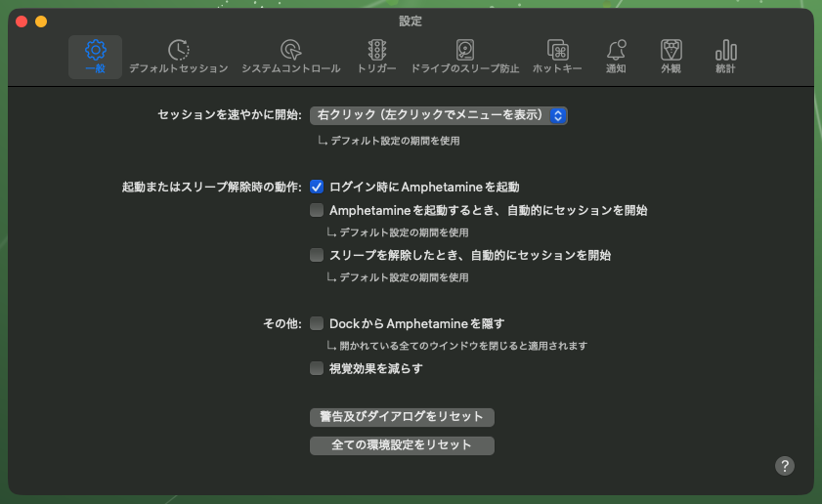This screenshot has height=504, width=822.
Task: Click the 起動またはスリープ解除時の動作 label
Action: (212, 187)
